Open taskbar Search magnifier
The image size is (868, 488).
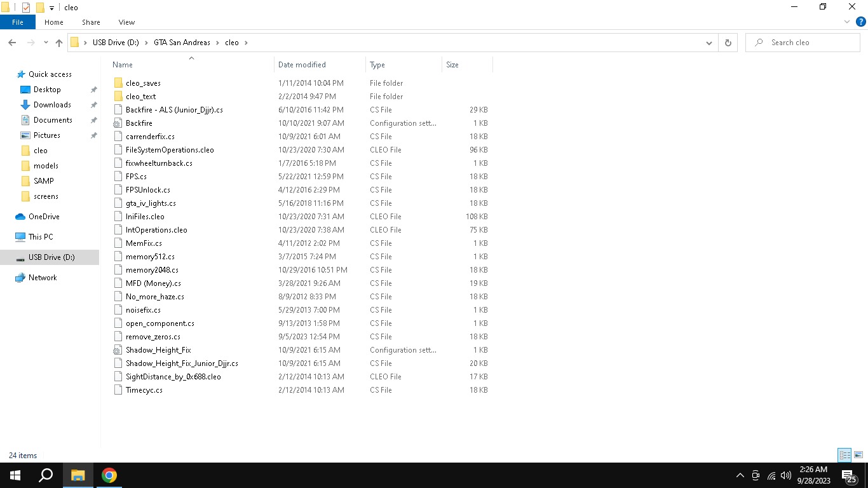click(46, 475)
